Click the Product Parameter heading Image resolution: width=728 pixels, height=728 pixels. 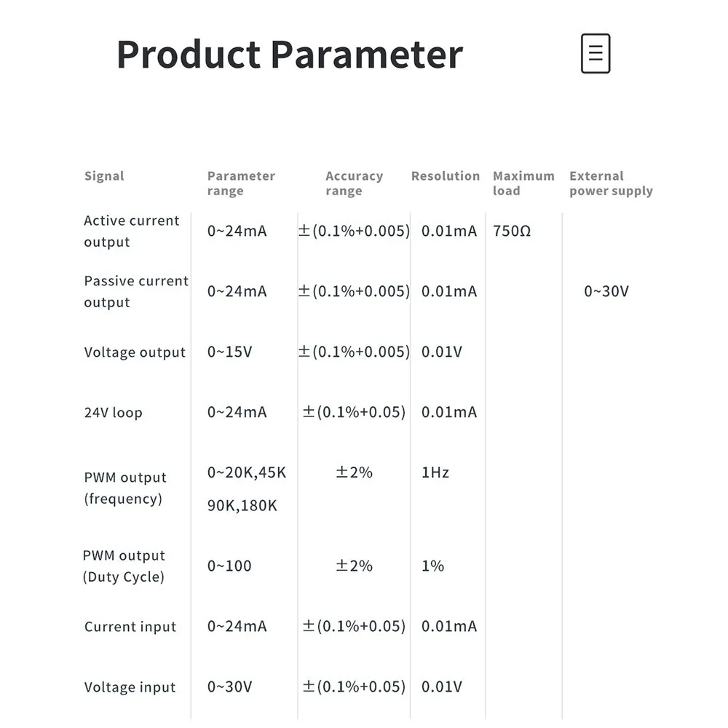click(x=289, y=55)
